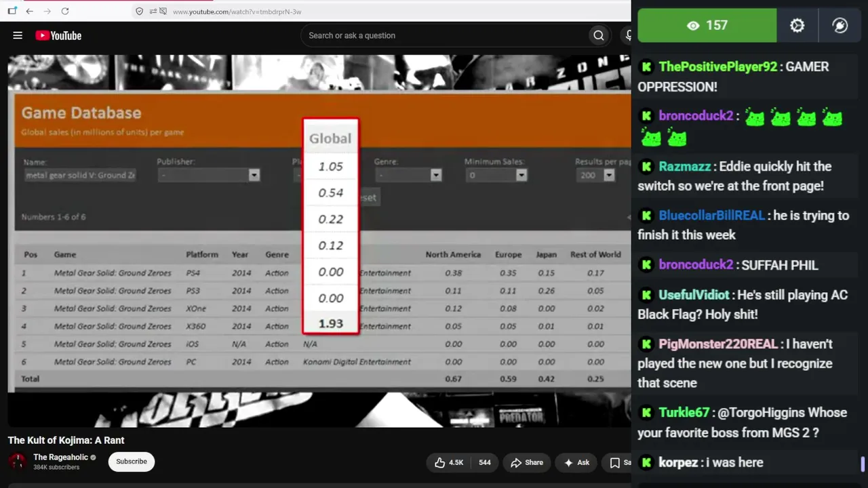Click the Kick badge beside UsefulVidiot
Viewport: 868px width, 488px height.
click(x=646, y=295)
